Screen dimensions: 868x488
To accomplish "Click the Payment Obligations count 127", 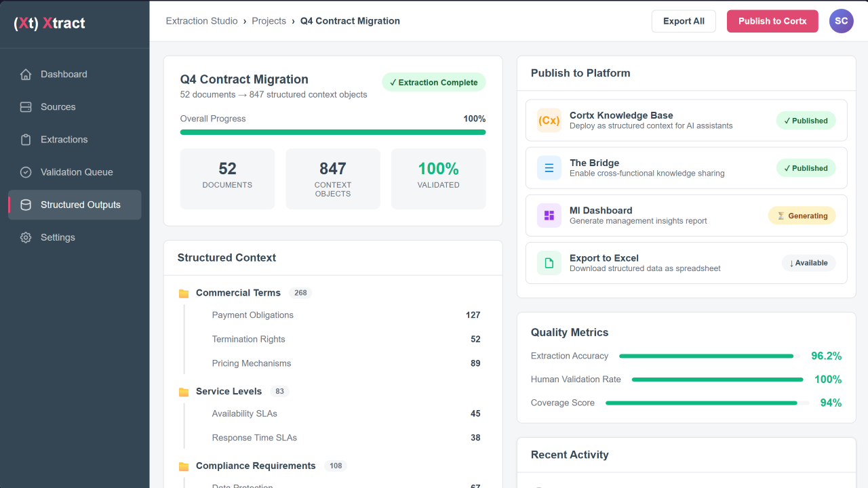I will click(473, 315).
